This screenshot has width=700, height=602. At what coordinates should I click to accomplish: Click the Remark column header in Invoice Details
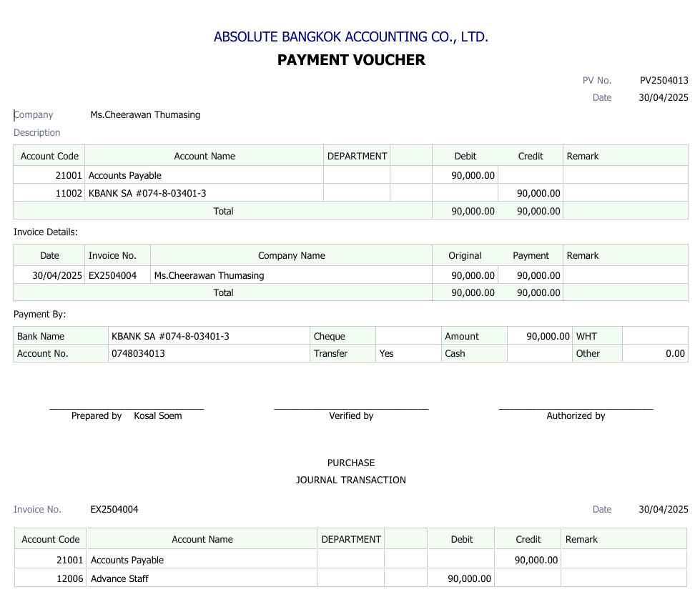coord(583,255)
